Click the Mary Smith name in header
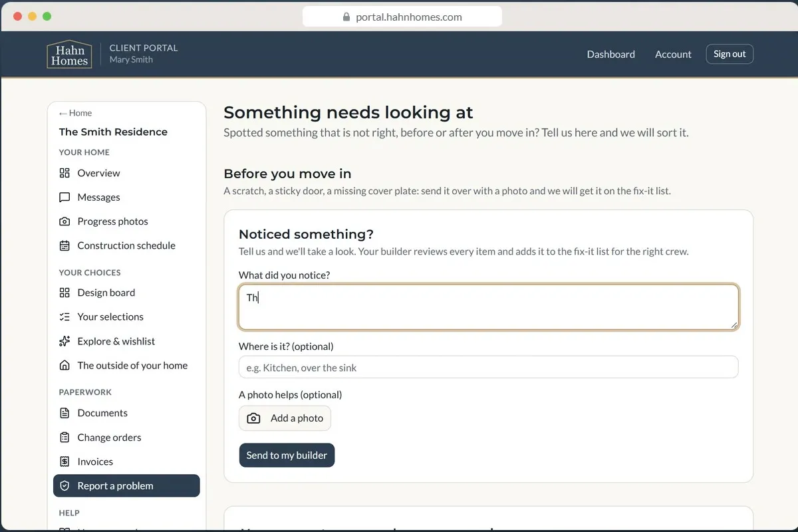This screenshot has width=798, height=532. coord(131,60)
